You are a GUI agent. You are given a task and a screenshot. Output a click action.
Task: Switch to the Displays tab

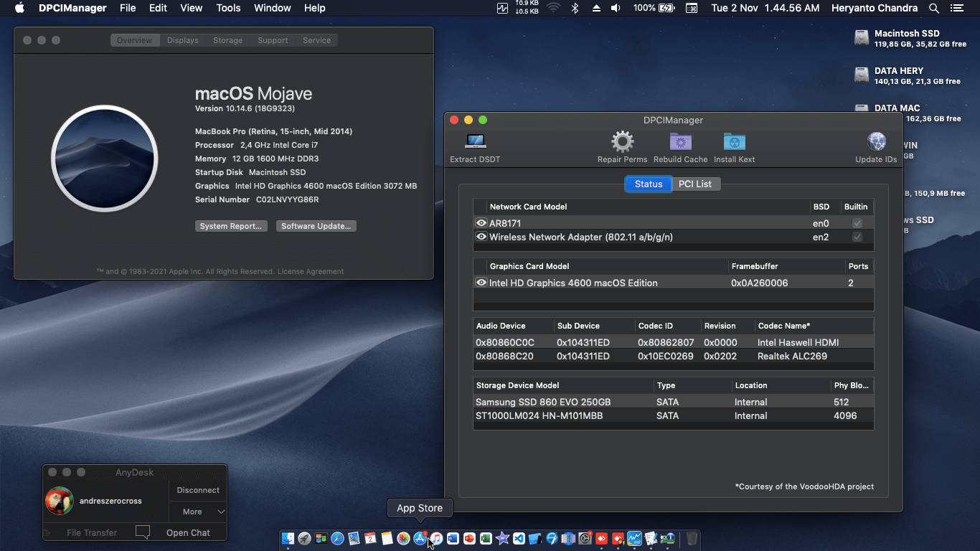tap(183, 40)
